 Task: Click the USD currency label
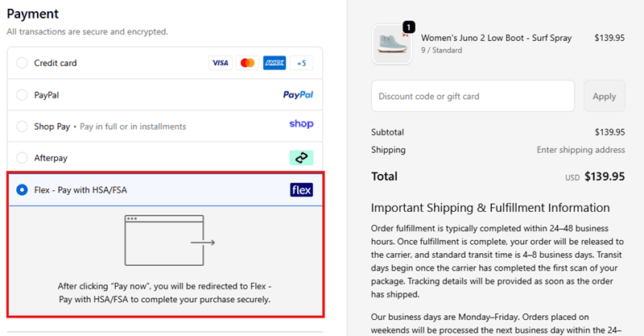(572, 177)
